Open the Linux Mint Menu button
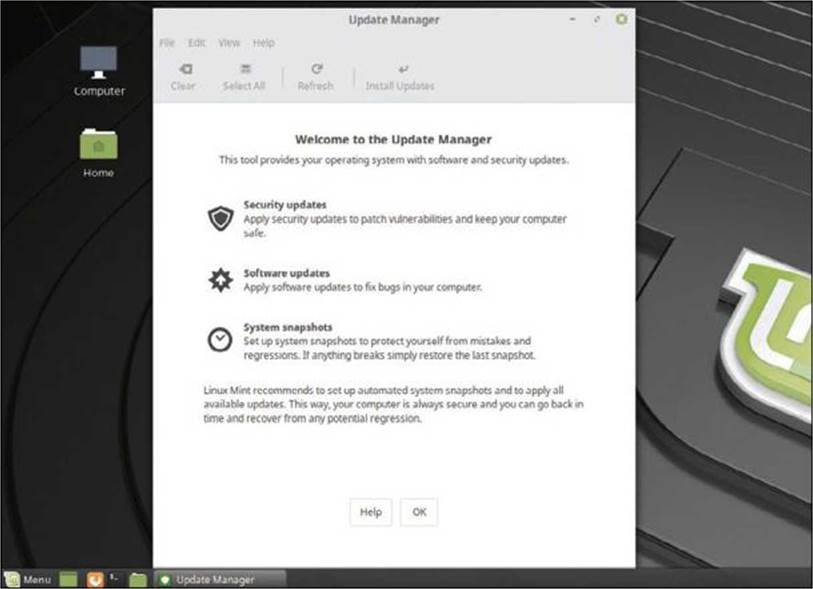Viewport: 813px width, 589px height. [28, 579]
